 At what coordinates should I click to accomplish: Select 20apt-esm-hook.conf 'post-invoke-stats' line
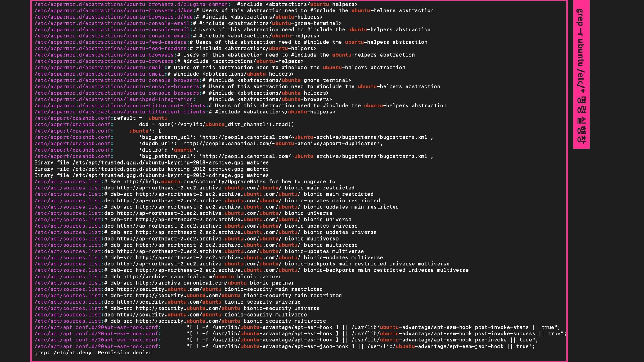pos(297,327)
